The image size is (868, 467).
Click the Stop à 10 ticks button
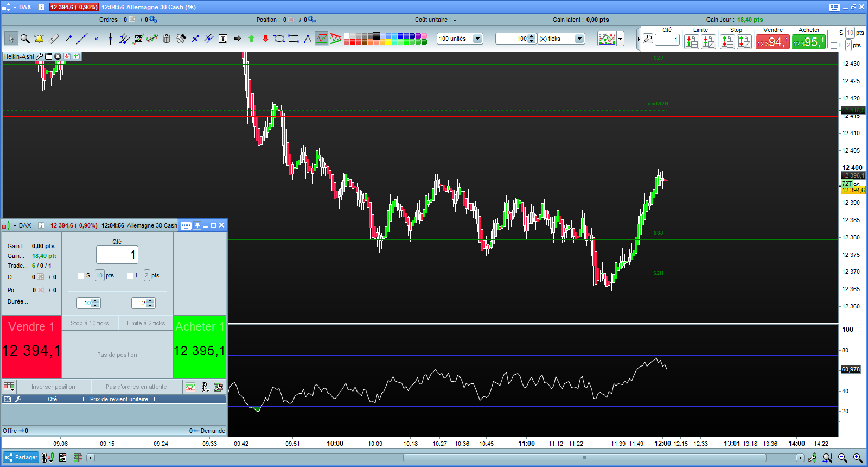[90, 323]
